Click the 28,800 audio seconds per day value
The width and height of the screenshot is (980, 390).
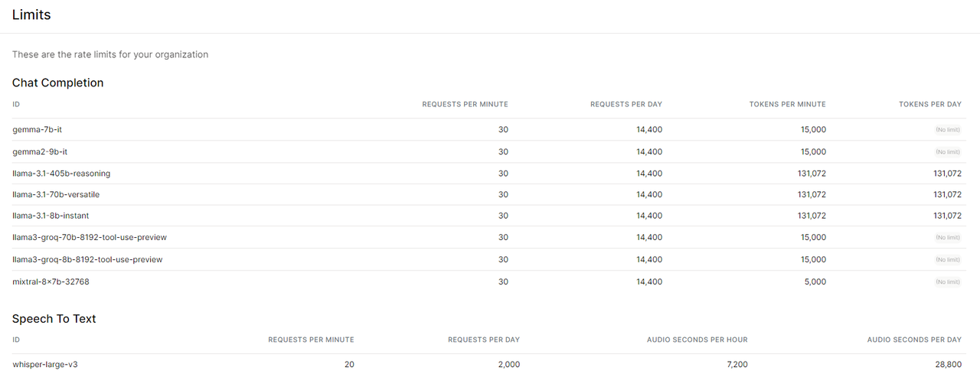pos(948,365)
